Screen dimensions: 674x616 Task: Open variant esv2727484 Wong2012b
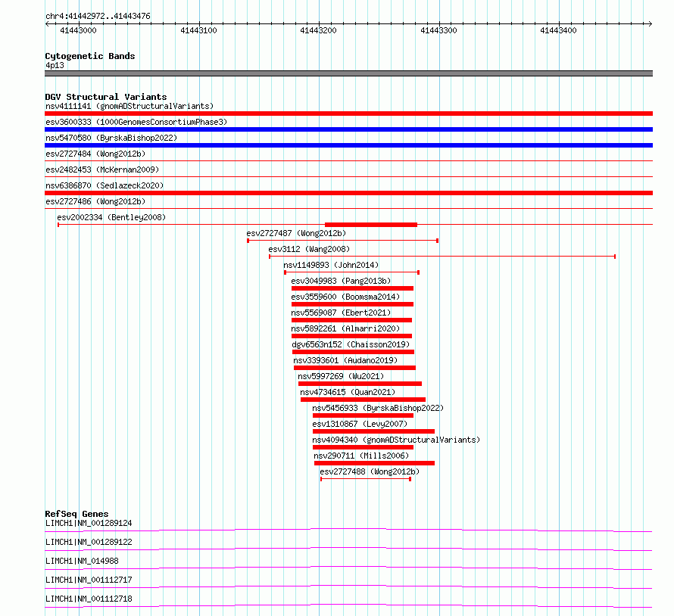coord(95,154)
